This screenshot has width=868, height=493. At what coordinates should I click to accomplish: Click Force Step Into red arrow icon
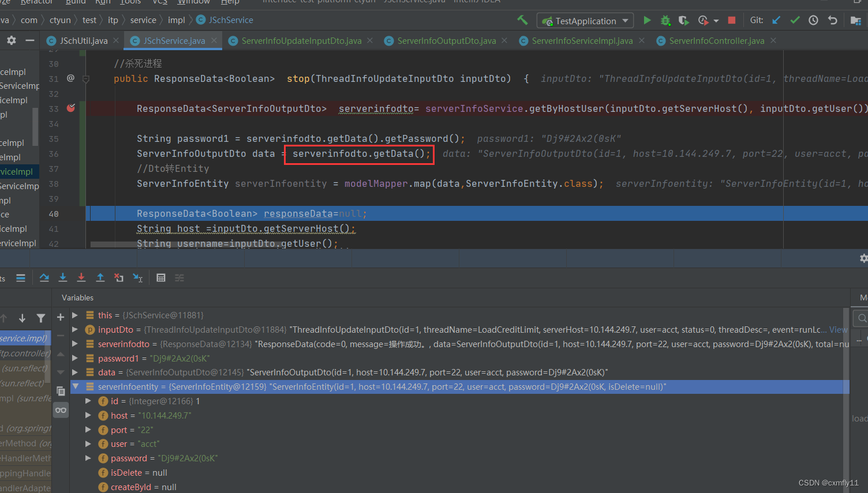(81, 277)
